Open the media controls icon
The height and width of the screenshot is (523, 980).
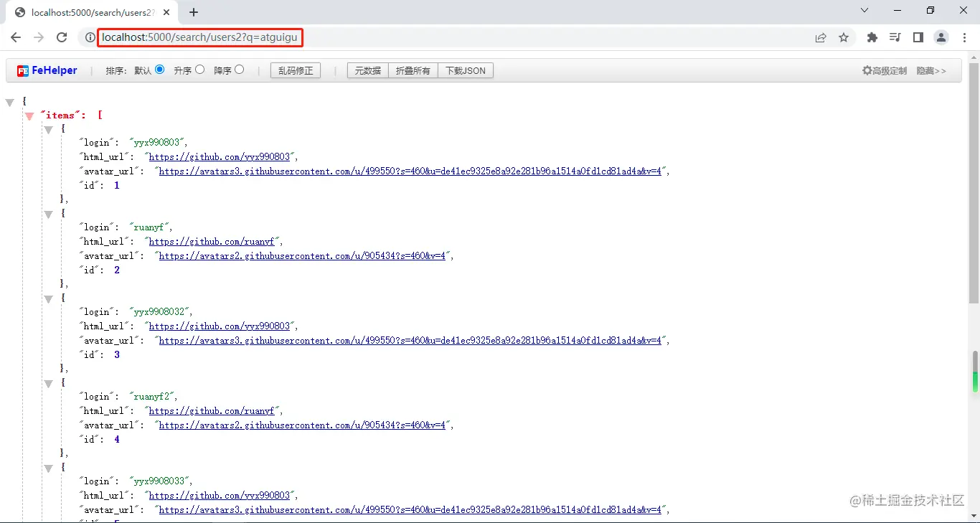coord(895,37)
